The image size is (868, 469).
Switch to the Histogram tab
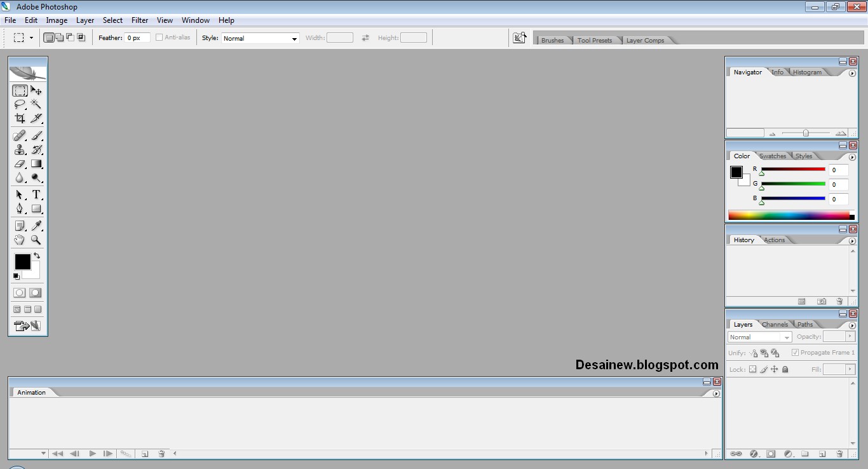[807, 72]
